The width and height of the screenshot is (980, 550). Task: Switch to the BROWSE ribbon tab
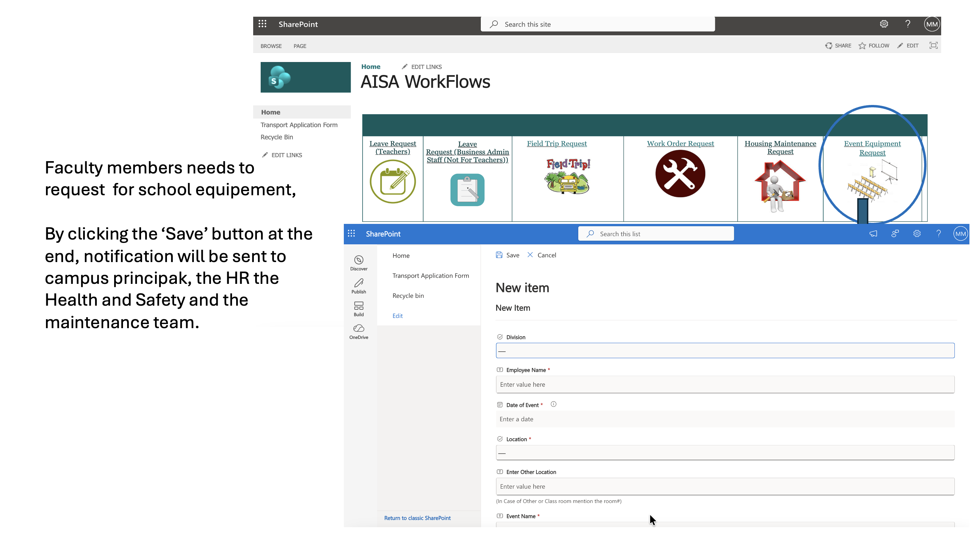pos(271,46)
